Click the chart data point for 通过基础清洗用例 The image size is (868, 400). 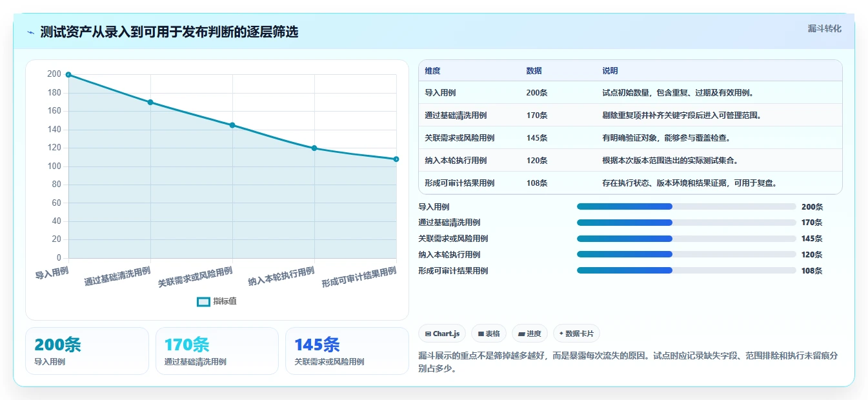click(x=150, y=102)
